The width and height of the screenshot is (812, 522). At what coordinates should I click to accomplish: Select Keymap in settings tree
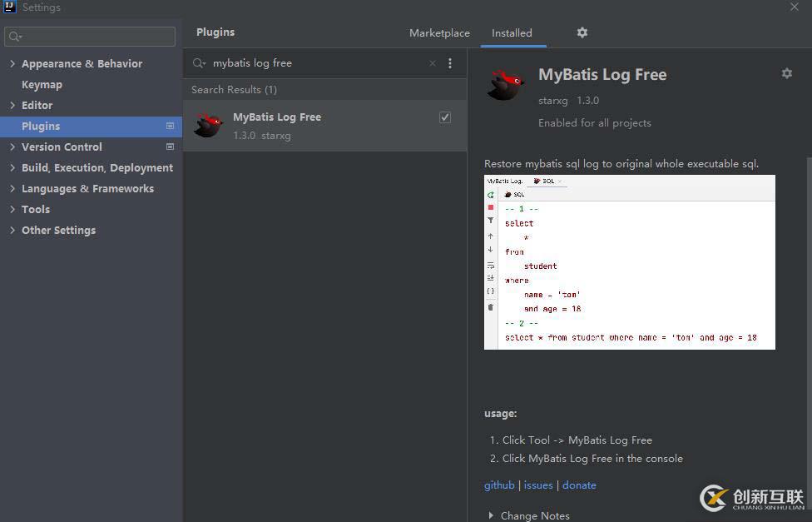[42, 84]
